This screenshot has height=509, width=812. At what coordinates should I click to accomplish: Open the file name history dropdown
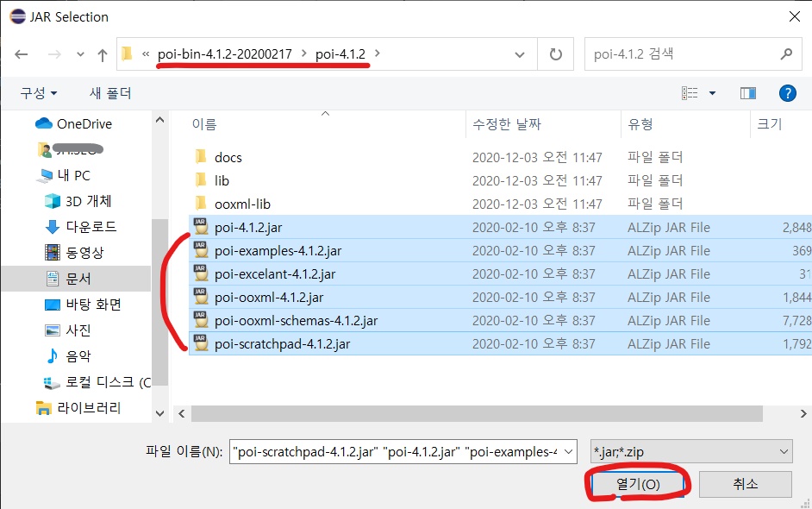569,451
